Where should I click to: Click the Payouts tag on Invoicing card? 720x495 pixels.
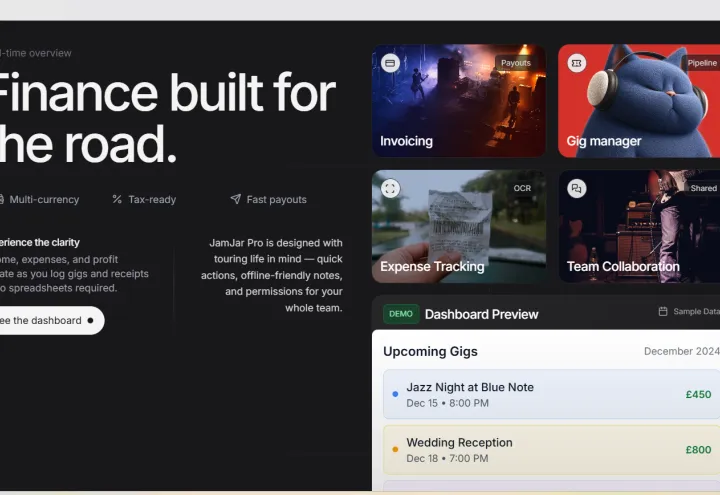[x=516, y=63]
